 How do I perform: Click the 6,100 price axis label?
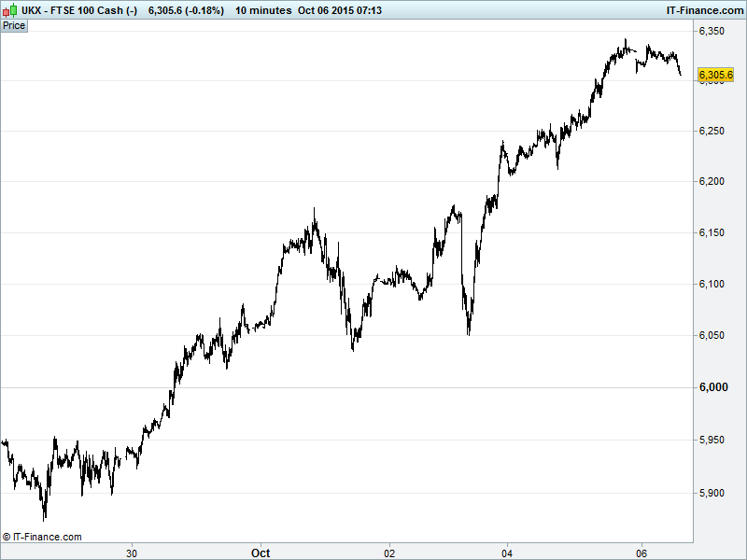click(x=712, y=284)
